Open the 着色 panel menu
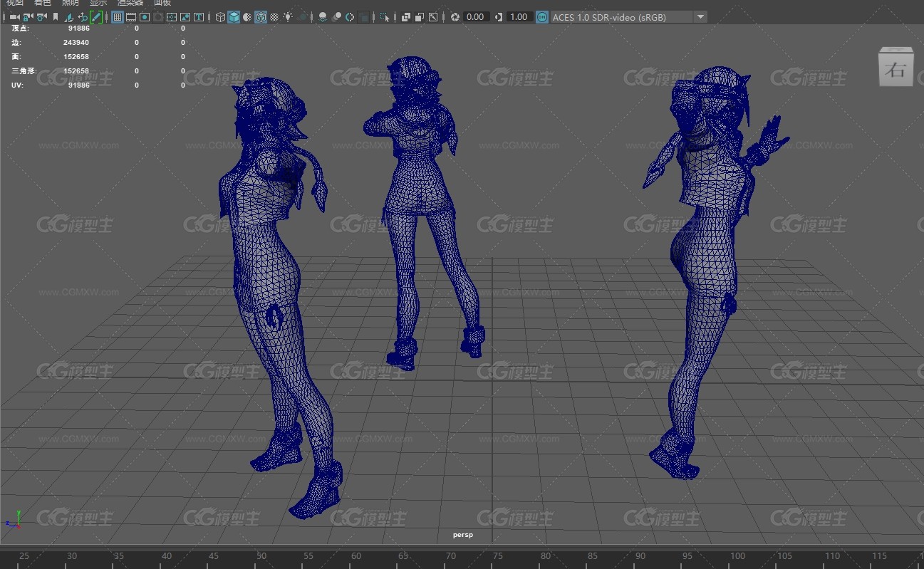Screen dimensions: 924x569 click(x=42, y=3)
